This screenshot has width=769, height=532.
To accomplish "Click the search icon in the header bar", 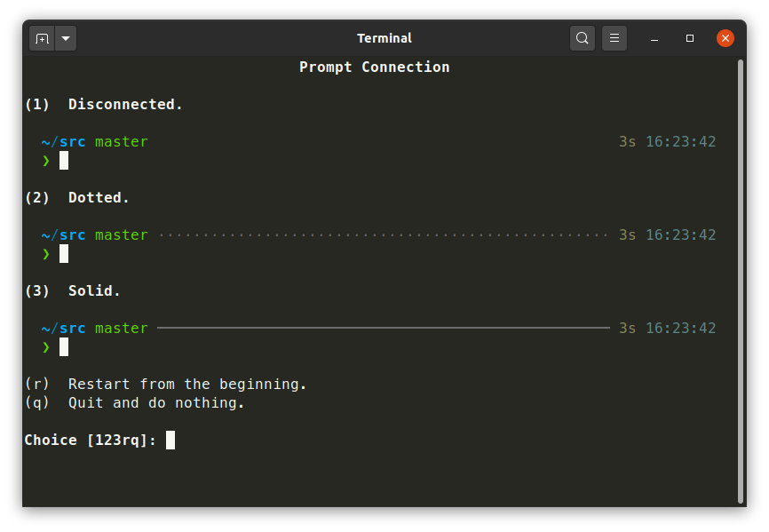I will point(582,38).
